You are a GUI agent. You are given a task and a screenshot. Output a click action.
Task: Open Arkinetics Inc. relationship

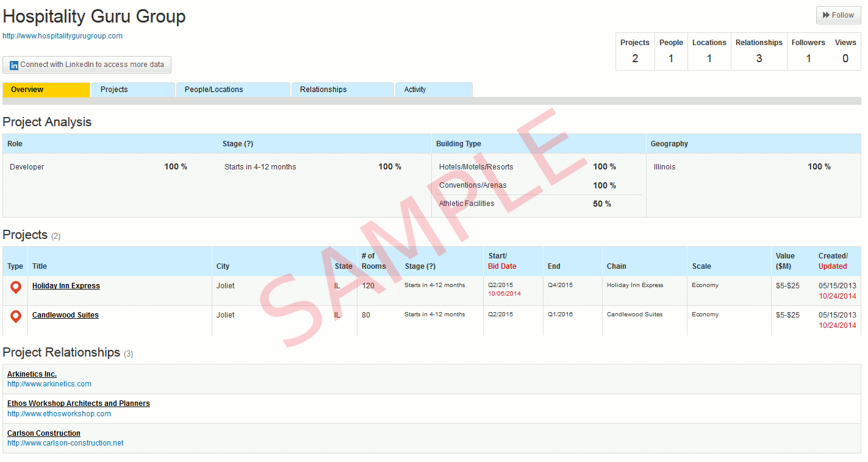click(32, 374)
